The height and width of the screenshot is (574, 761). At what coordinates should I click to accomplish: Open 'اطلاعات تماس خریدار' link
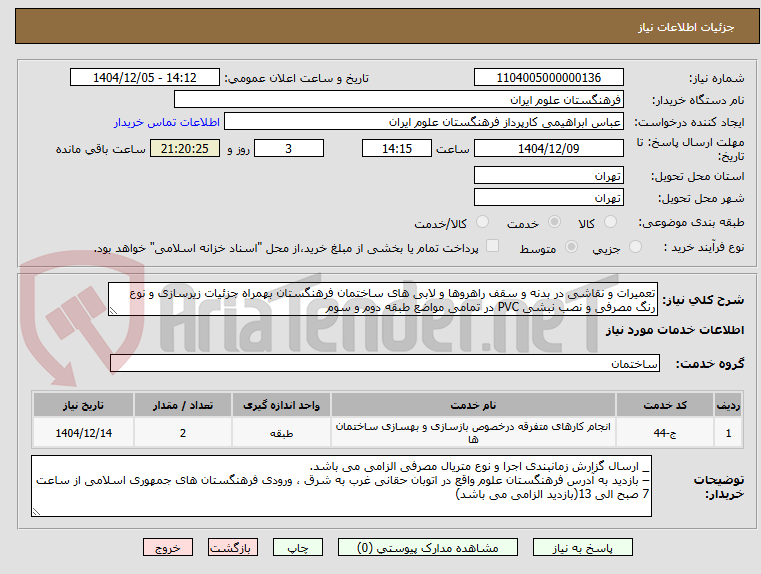(167, 122)
